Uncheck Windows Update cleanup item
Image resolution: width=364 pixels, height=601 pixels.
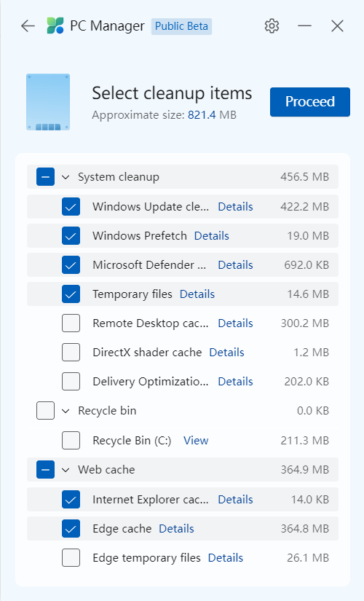[x=71, y=207]
